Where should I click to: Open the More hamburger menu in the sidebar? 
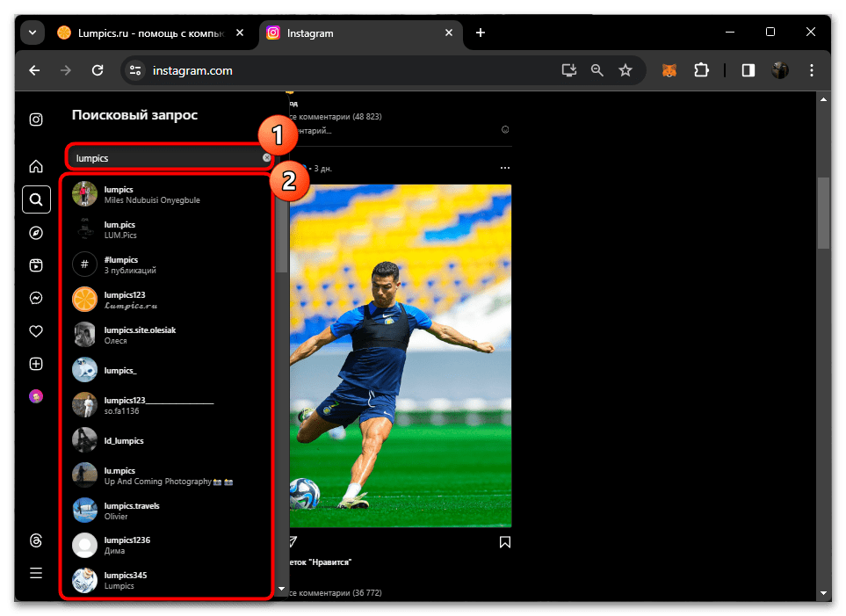click(36, 573)
